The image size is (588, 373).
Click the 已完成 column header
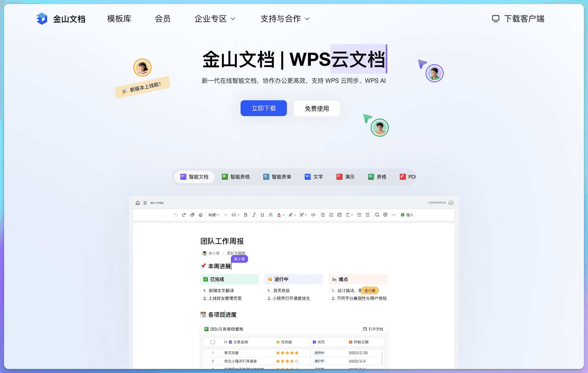pos(229,279)
